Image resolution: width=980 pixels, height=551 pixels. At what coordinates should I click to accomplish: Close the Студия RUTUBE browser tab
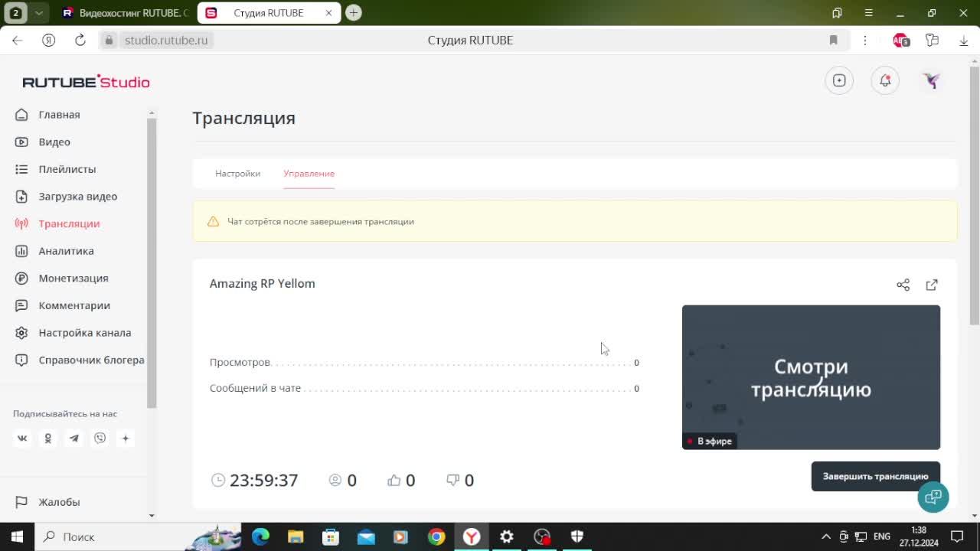click(x=329, y=13)
